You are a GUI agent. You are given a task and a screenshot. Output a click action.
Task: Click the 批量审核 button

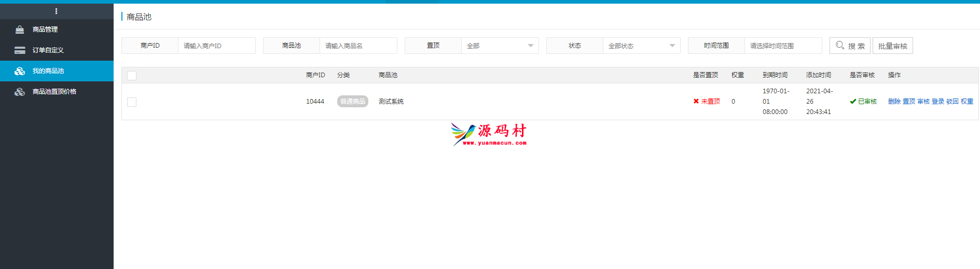[x=892, y=46]
